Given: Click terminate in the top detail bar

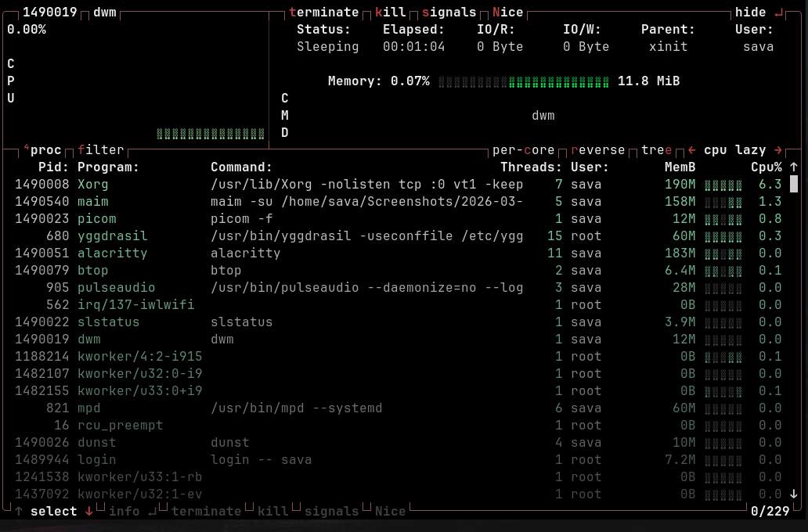Looking at the screenshot, I should pyautogui.click(x=324, y=13).
